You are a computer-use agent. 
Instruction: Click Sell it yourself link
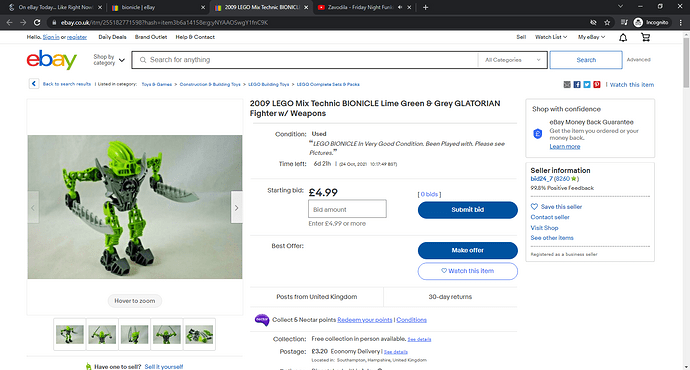[164, 366]
